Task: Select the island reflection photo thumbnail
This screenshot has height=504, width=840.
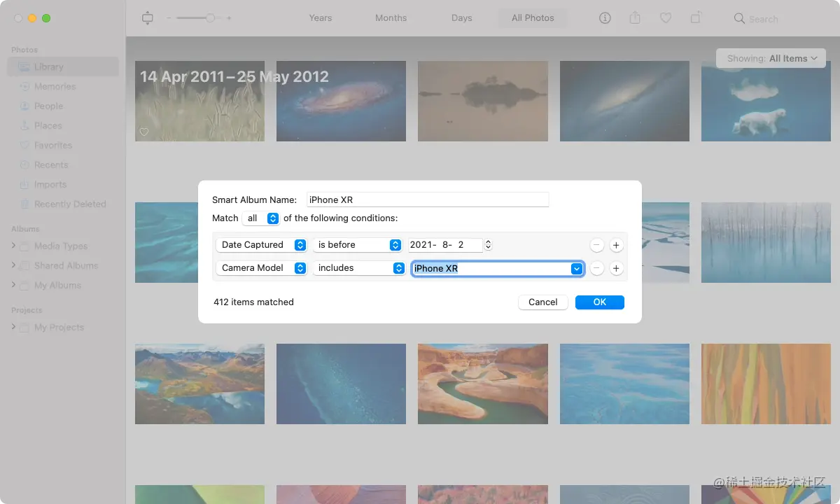Action: tap(483, 101)
